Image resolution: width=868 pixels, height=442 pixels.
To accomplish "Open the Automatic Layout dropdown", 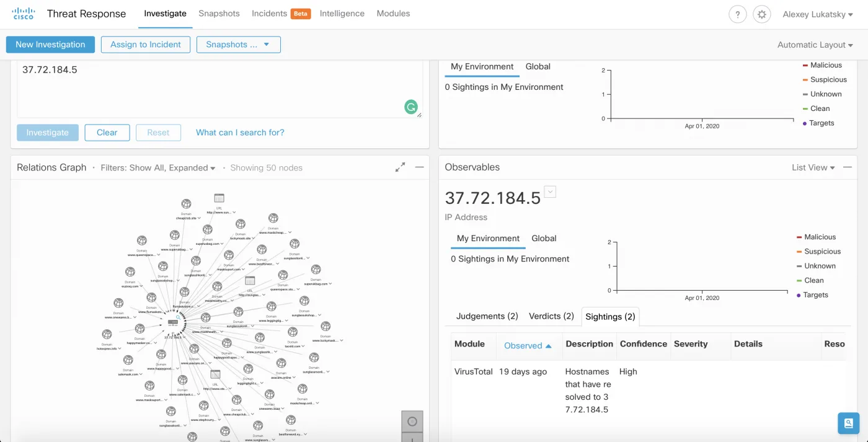I will tap(815, 45).
